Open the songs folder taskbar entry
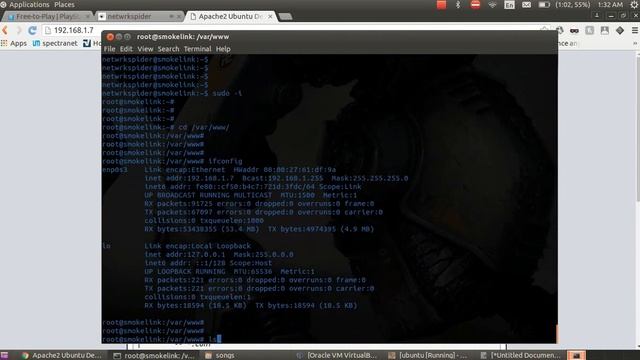Viewport: 640px width, 360px height. 220,355
